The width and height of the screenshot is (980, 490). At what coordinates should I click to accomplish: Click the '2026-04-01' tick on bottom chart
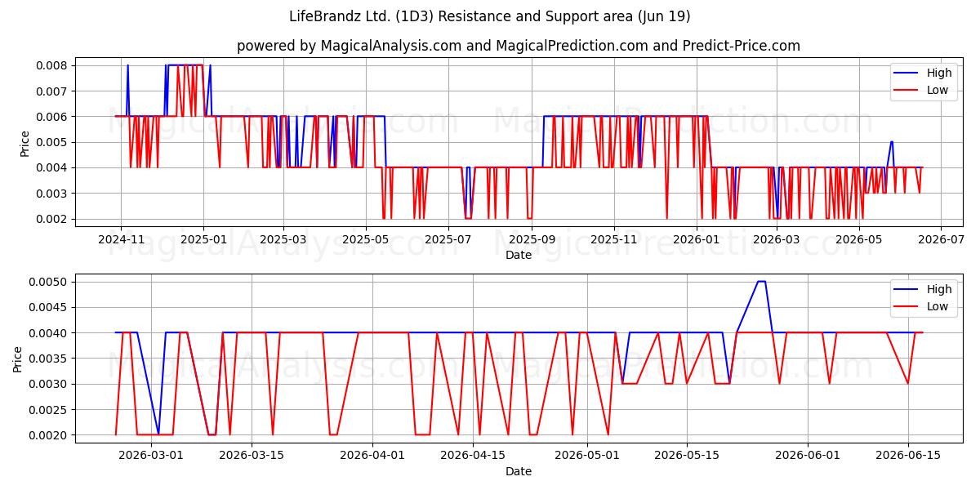tap(372, 456)
